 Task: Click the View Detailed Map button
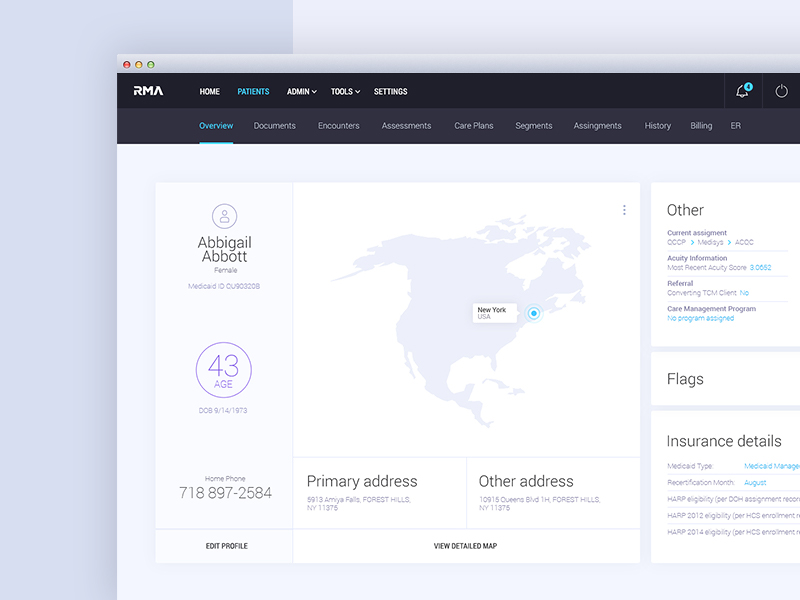click(x=465, y=546)
